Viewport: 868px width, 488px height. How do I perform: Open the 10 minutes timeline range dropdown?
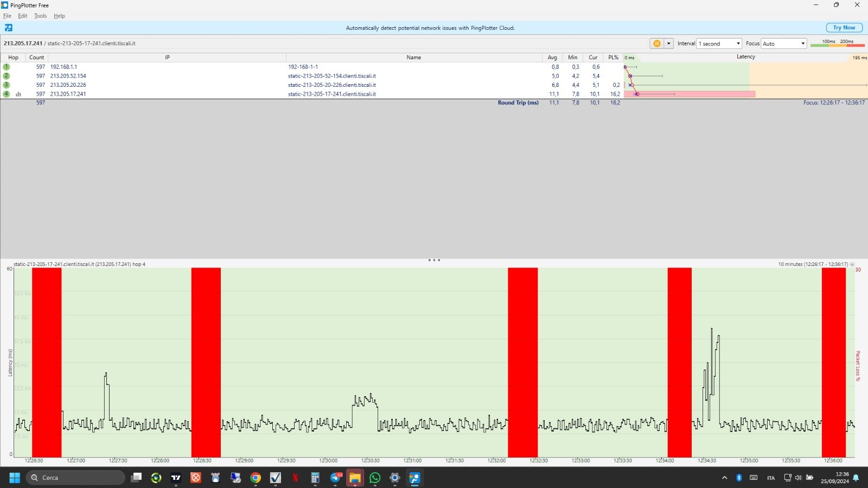coord(852,264)
